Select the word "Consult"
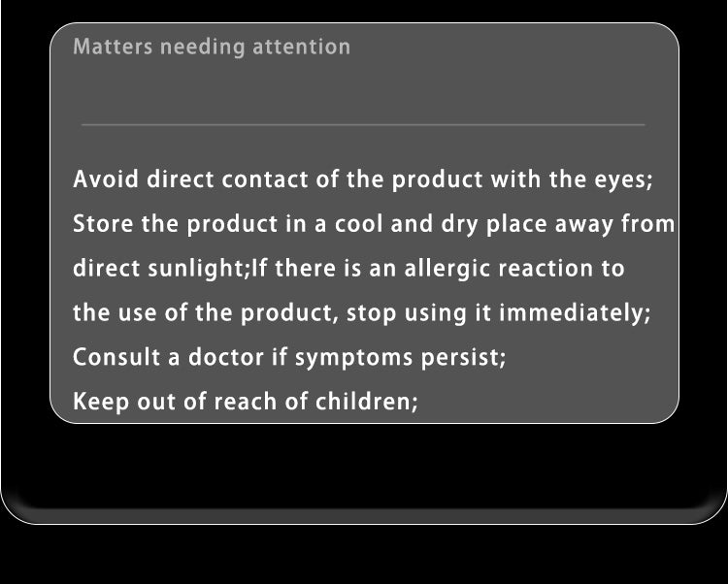 click(116, 357)
